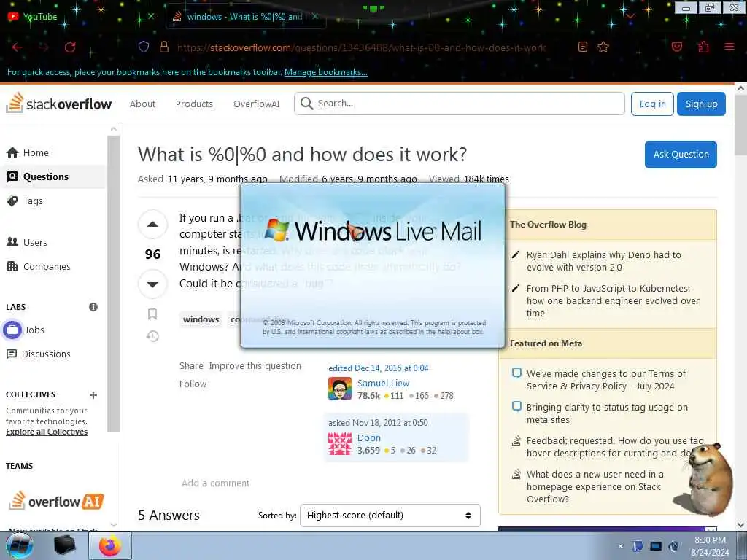The image size is (747, 560).
Task: Click the Log in button
Action: 652,104
